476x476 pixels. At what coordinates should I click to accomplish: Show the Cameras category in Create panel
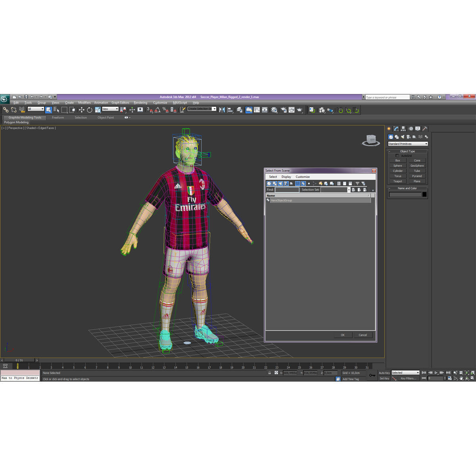tap(409, 137)
